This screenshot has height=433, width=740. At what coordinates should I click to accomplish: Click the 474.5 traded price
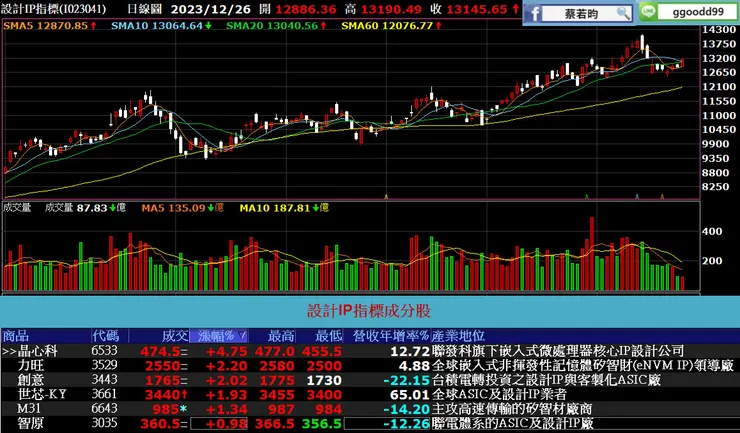[x=160, y=351]
